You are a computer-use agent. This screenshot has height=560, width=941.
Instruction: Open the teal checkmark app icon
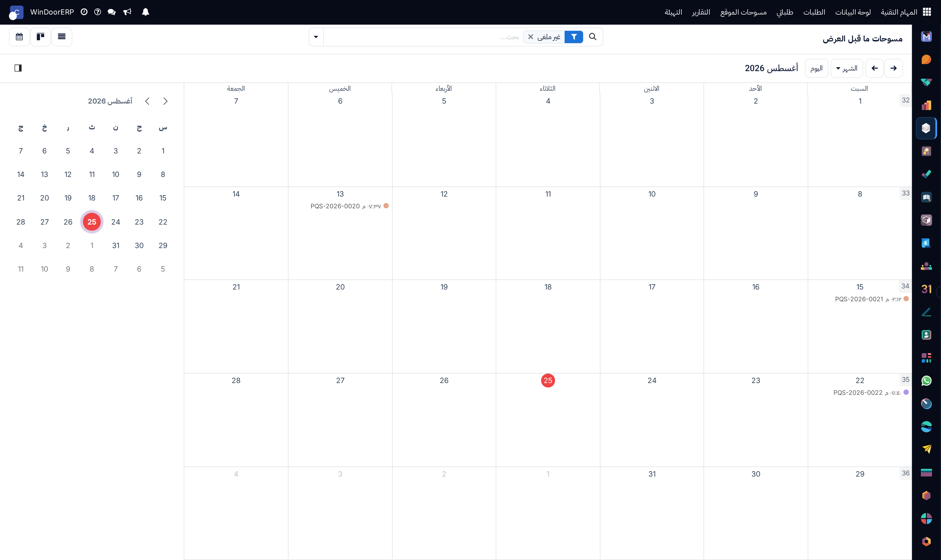click(x=926, y=174)
